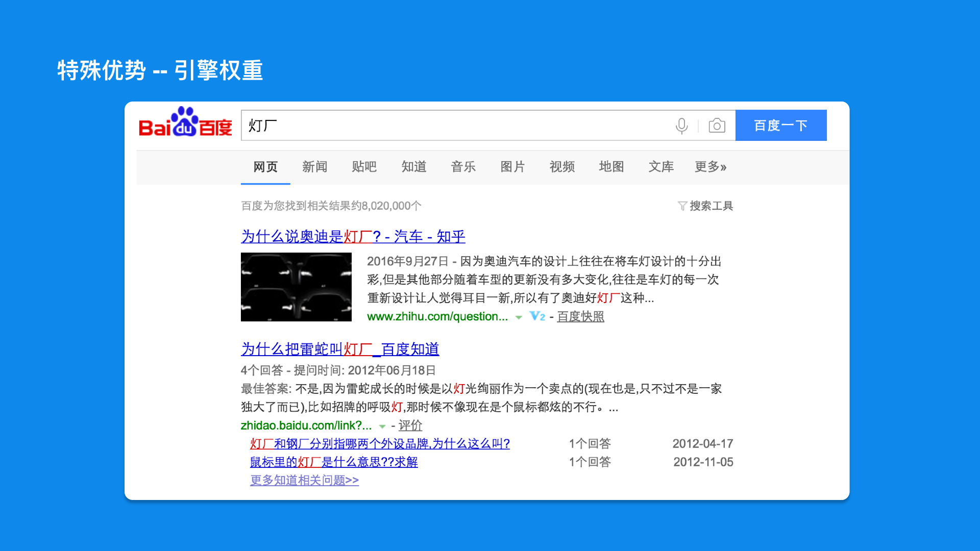Expand dropdown arrow next to zhidao.baidu.com URL
Viewport: 980px width, 551px height.
(382, 426)
